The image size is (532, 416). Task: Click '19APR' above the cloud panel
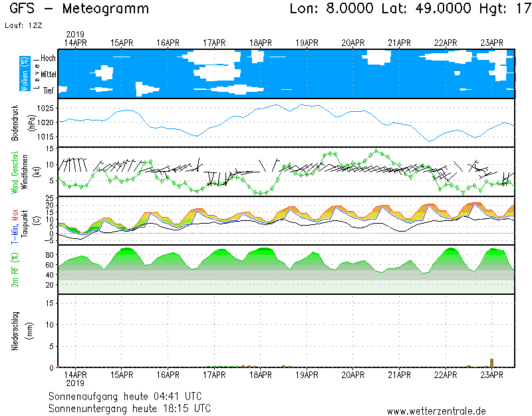point(307,43)
